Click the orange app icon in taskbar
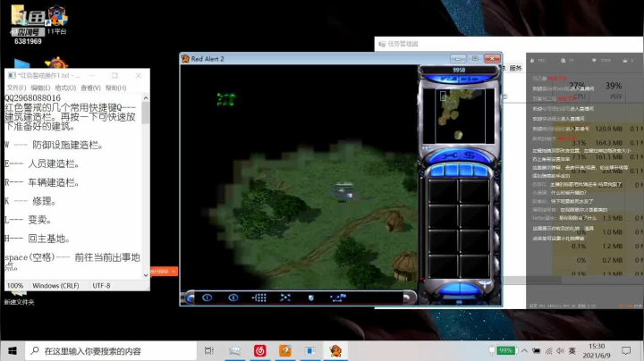Viewport: 644px width, 361px height. 285,351
